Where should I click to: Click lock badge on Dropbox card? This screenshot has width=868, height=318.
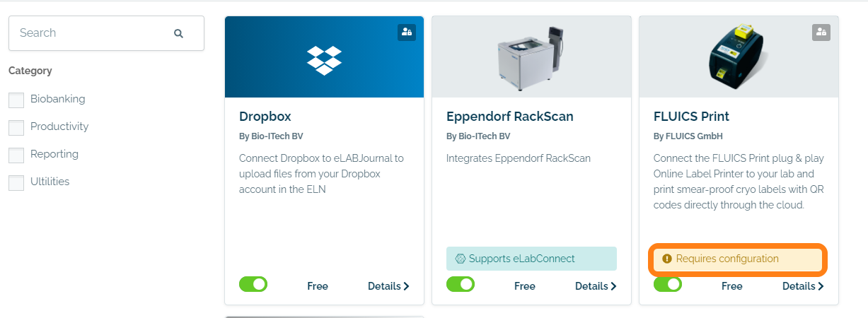pos(406,32)
